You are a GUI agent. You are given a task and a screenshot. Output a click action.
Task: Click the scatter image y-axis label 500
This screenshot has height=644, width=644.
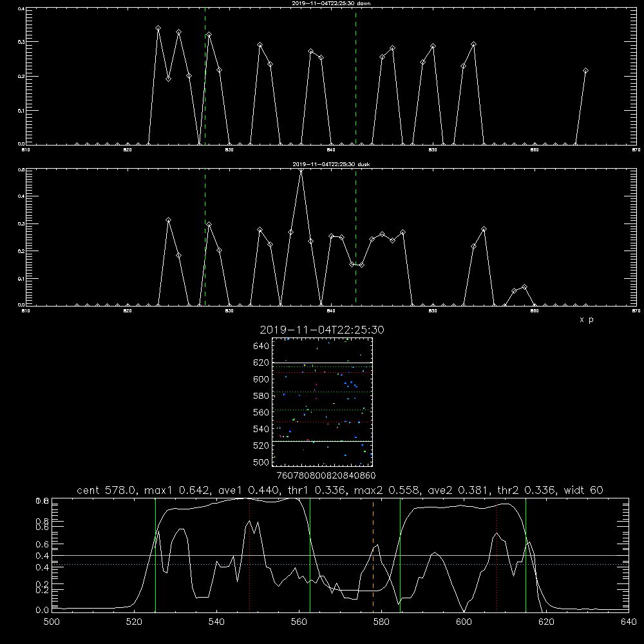point(261,462)
